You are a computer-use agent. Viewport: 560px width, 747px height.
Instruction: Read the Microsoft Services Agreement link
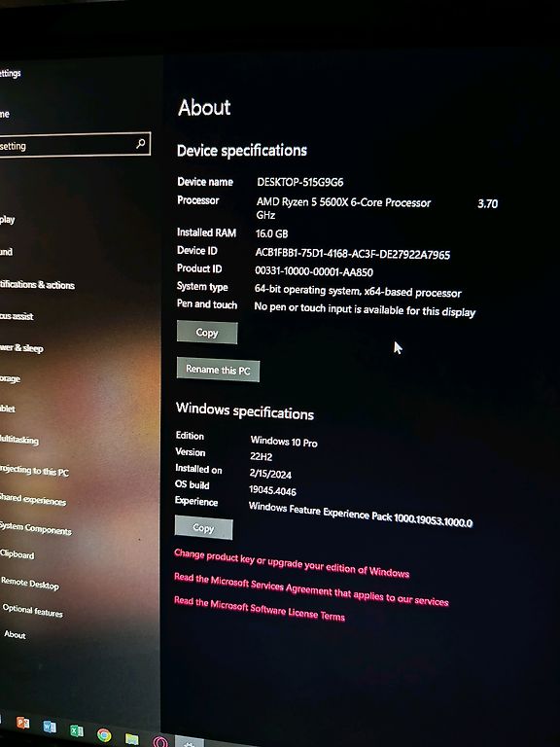tap(311, 589)
